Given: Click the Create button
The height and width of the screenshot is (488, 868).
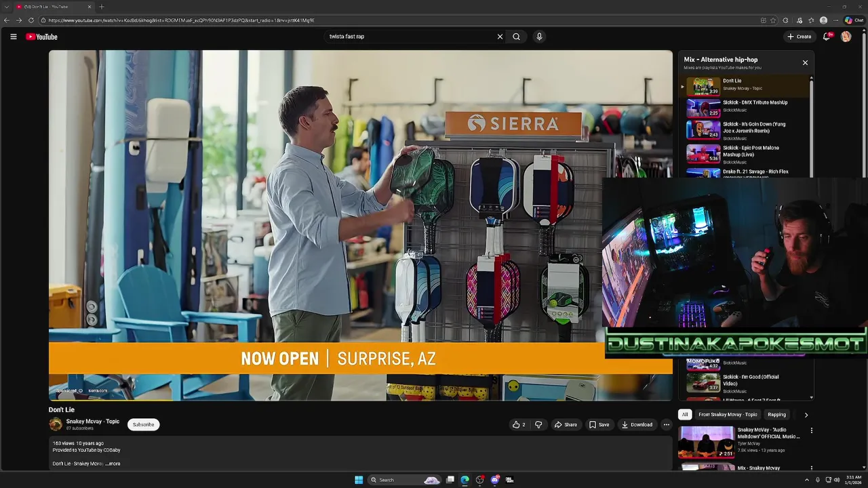Looking at the screenshot, I should click(x=800, y=37).
